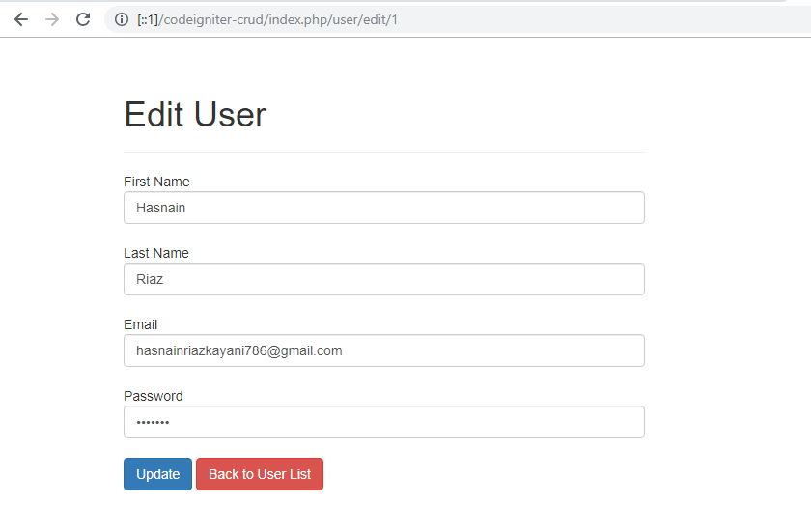Click the First Name field containing Hasnain

(x=384, y=208)
